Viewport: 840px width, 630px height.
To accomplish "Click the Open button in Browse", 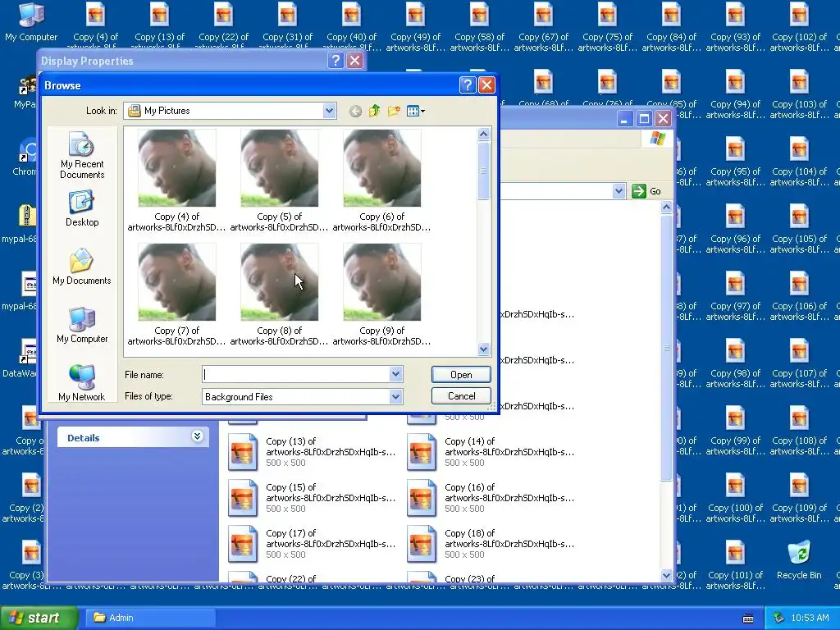I will tap(461, 374).
